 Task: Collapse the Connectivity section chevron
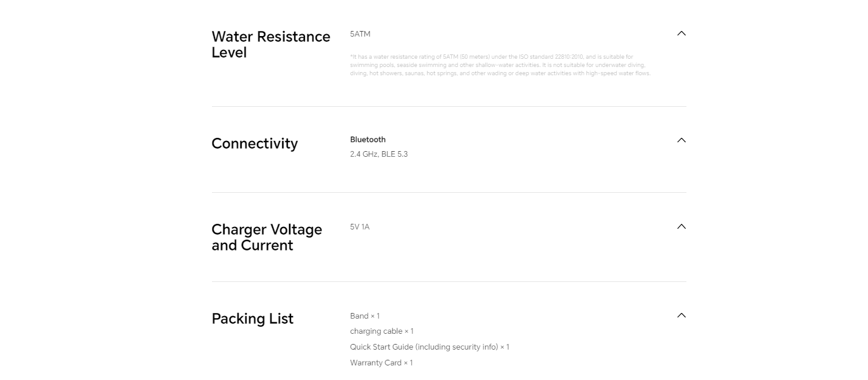(x=681, y=140)
